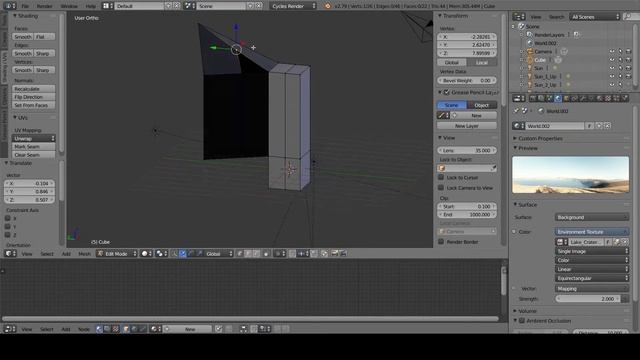Image resolution: width=640 pixels, height=360 pixels.
Task: Open the Global orientation dropdown
Action: pyautogui.click(x=218, y=254)
